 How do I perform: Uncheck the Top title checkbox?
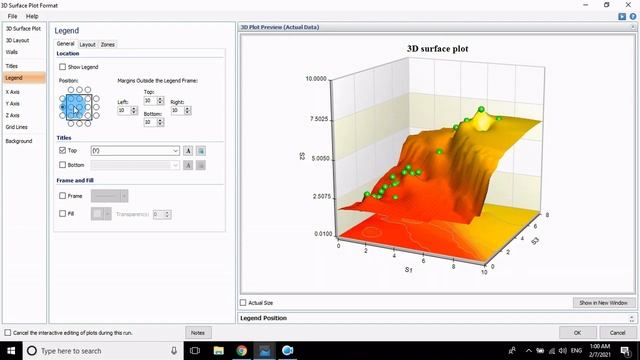62,151
